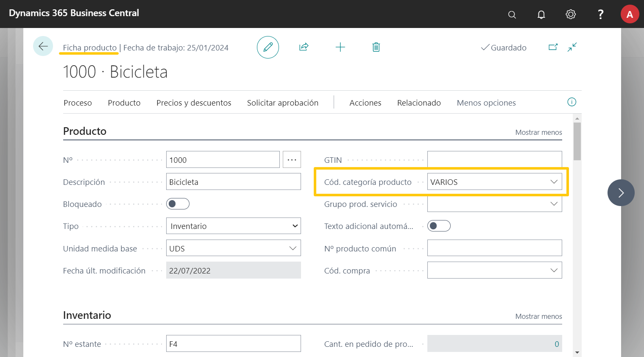Open the share icon

304,47
